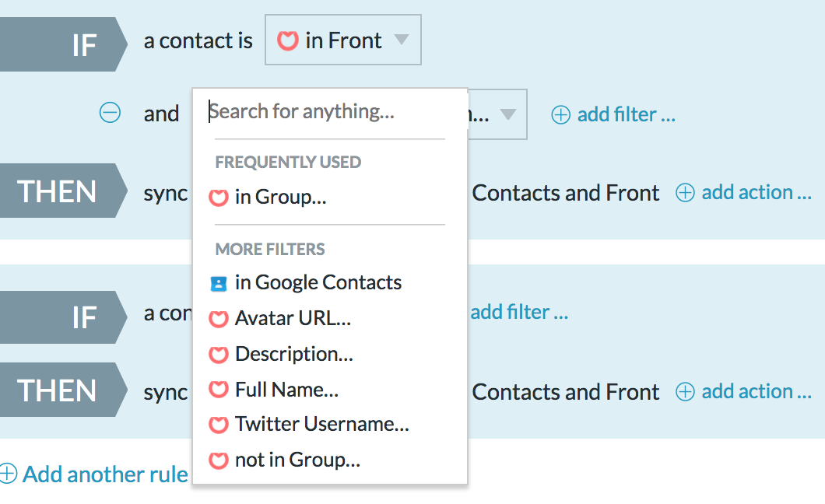Viewport: 825px width, 504px height.
Task: Click 'a contact is' text in first rule
Action: pyautogui.click(x=198, y=40)
